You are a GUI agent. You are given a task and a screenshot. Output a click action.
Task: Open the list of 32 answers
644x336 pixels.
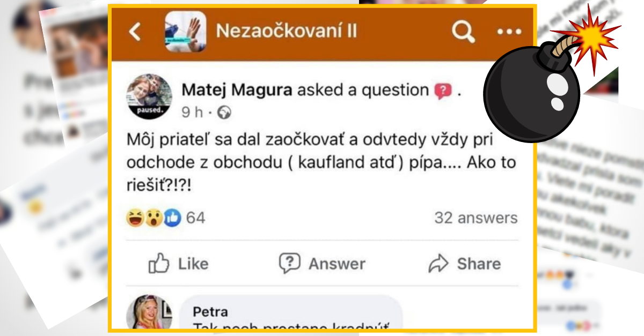[x=475, y=218]
